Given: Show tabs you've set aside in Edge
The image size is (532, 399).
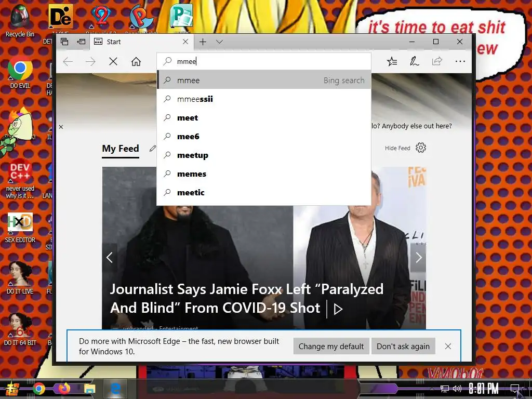Looking at the screenshot, I should [64, 42].
